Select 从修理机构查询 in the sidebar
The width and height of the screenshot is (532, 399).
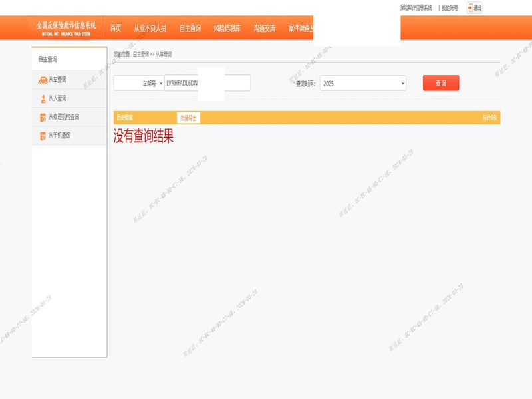[x=69, y=117]
